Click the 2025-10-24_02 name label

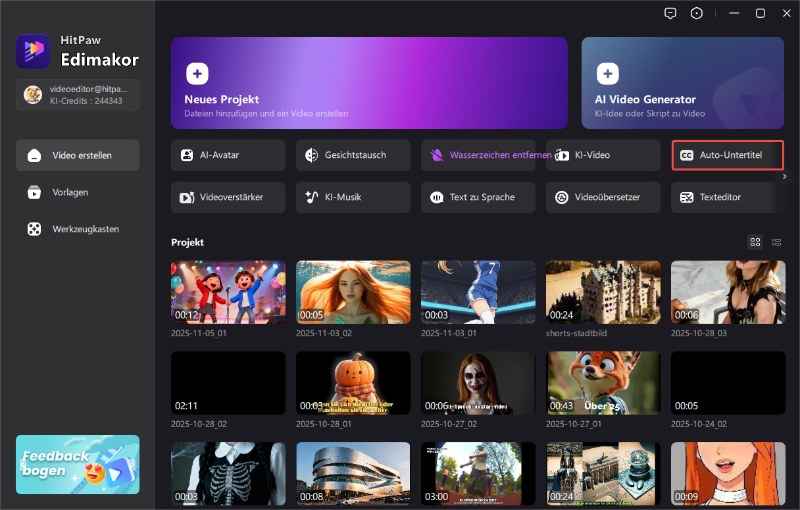point(698,424)
